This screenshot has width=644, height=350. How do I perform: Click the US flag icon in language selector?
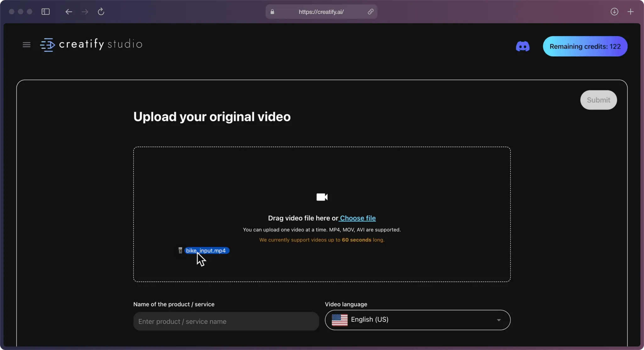(x=340, y=320)
